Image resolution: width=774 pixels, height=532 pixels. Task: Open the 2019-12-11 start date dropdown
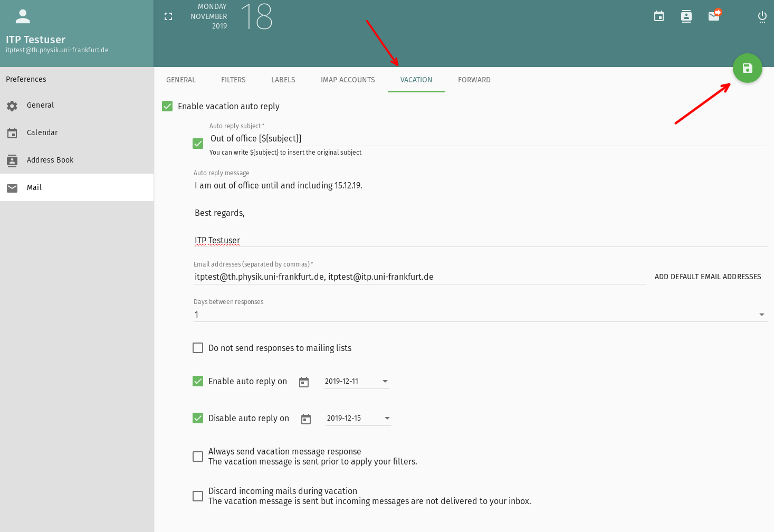(357, 381)
